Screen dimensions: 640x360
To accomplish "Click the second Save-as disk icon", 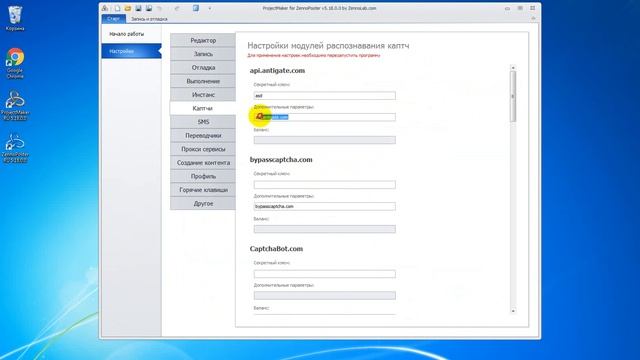I will pyautogui.click(x=149, y=8).
